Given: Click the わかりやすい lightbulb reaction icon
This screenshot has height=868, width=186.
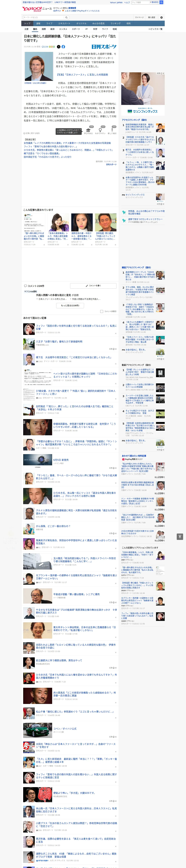Looking at the screenshot, I should 100,130.
